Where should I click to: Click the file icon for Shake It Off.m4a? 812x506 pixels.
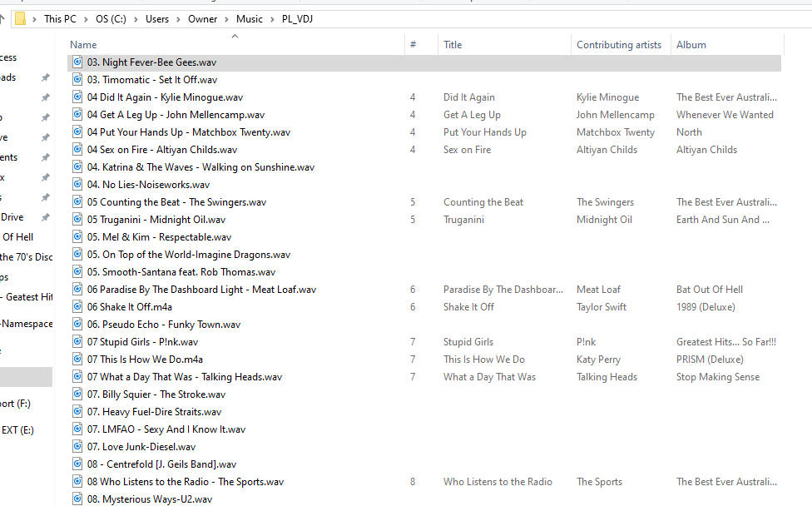[77, 306]
